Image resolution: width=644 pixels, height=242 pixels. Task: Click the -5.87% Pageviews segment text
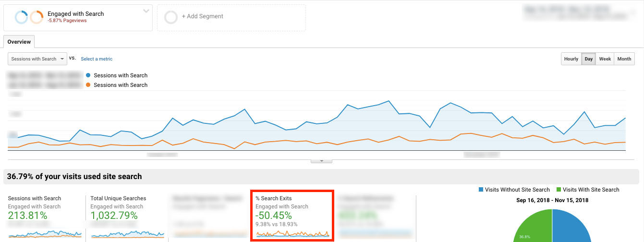tap(67, 21)
